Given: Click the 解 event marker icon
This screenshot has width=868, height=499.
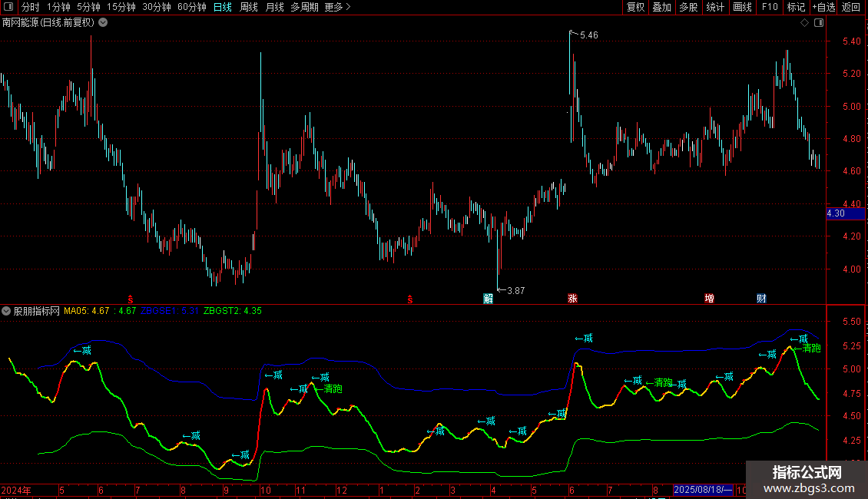Looking at the screenshot, I should (488, 299).
